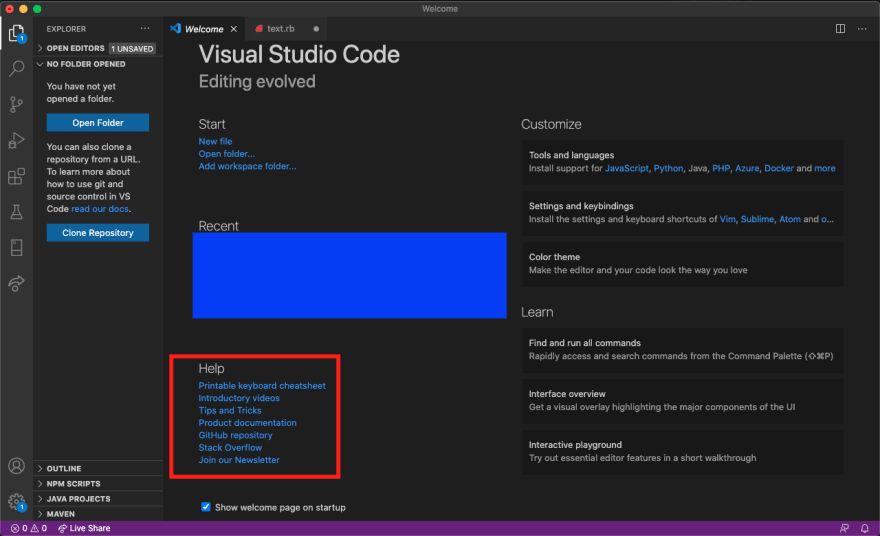Screen dimensions: 880x536
Task: Open the Source Control view icon
Action: click(x=17, y=104)
